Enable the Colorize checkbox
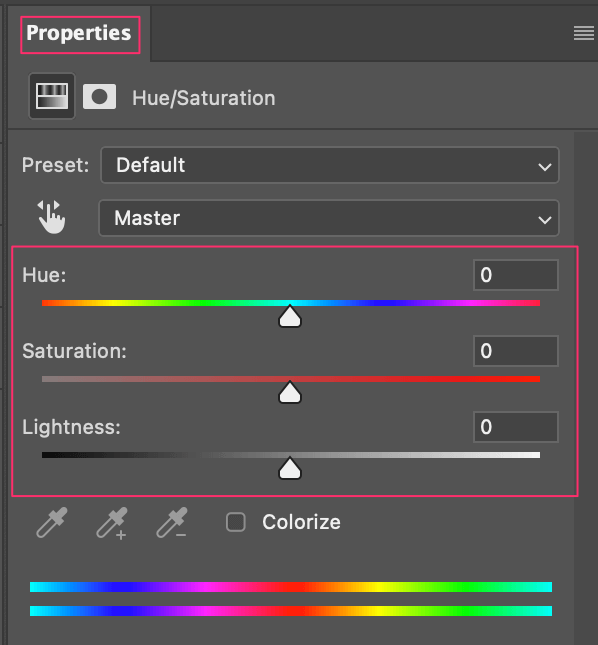 coord(236,522)
